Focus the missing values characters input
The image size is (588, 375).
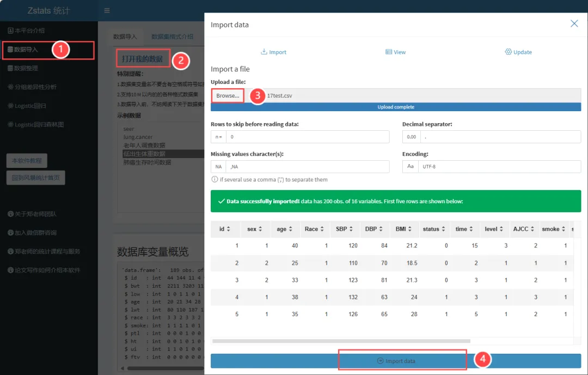[308, 166]
